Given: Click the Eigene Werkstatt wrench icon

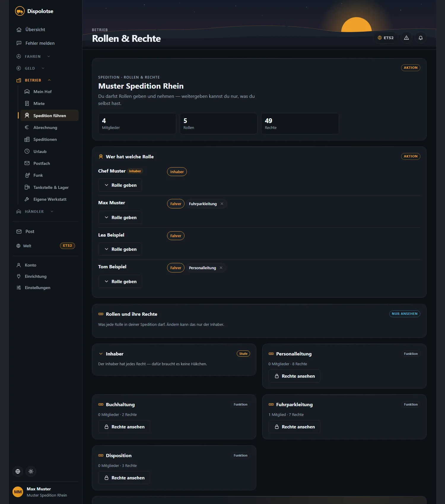Looking at the screenshot, I should 27,199.
